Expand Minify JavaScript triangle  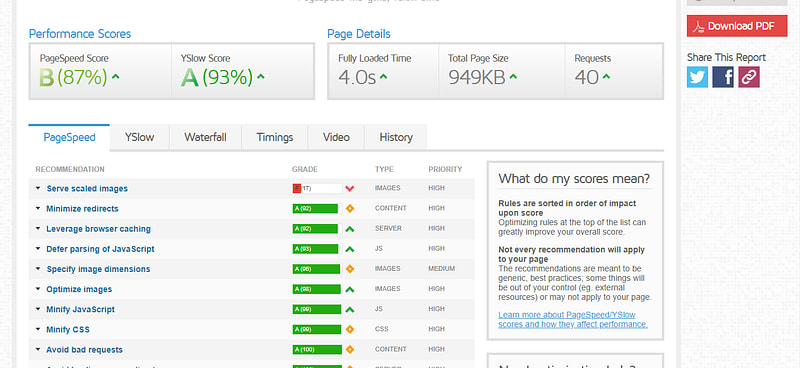pyautogui.click(x=38, y=309)
